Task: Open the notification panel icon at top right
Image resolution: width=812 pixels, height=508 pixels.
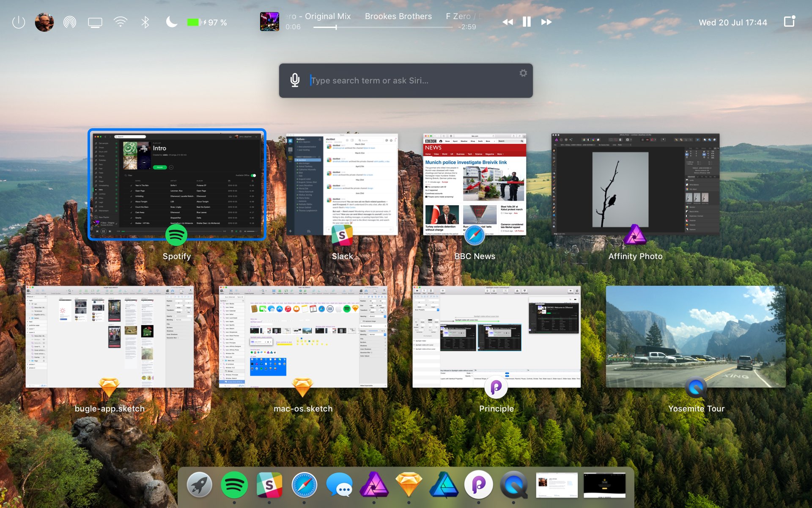Action: pyautogui.click(x=790, y=22)
